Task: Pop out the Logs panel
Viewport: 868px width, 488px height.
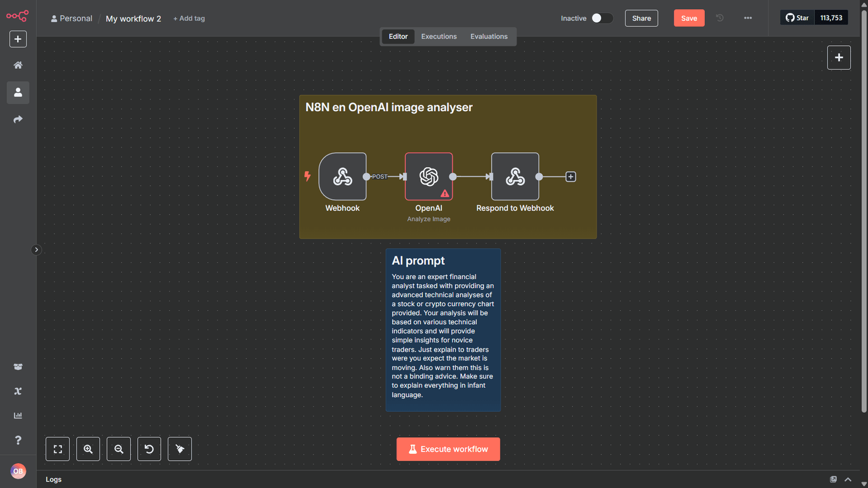Action: click(833, 479)
